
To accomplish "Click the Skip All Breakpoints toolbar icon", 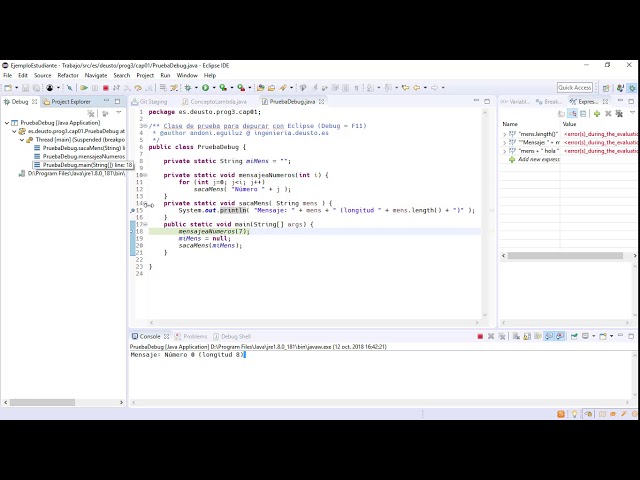I will tap(70, 88).
